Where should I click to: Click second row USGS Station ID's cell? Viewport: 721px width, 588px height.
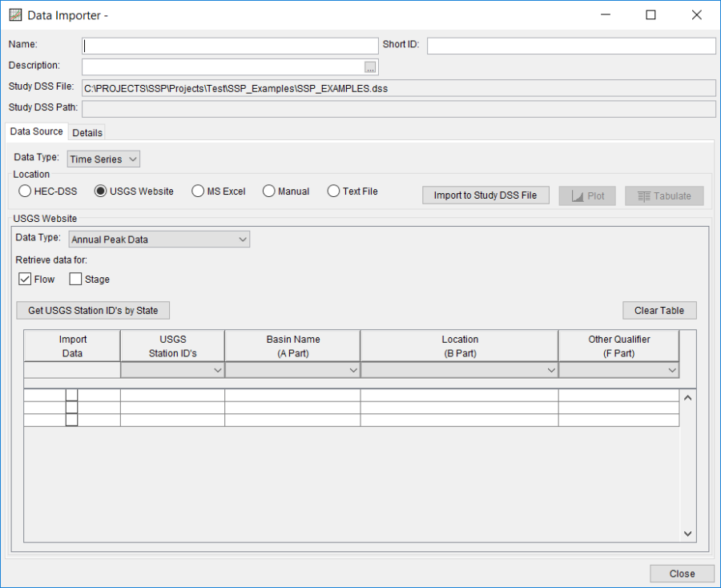click(172, 408)
